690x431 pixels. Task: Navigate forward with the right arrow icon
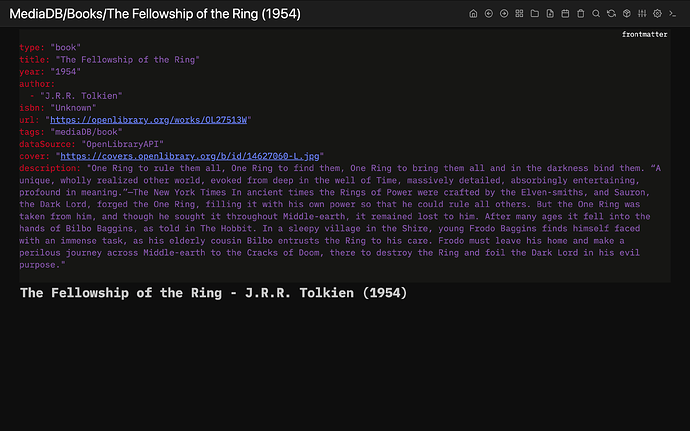click(x=504, y=14)
